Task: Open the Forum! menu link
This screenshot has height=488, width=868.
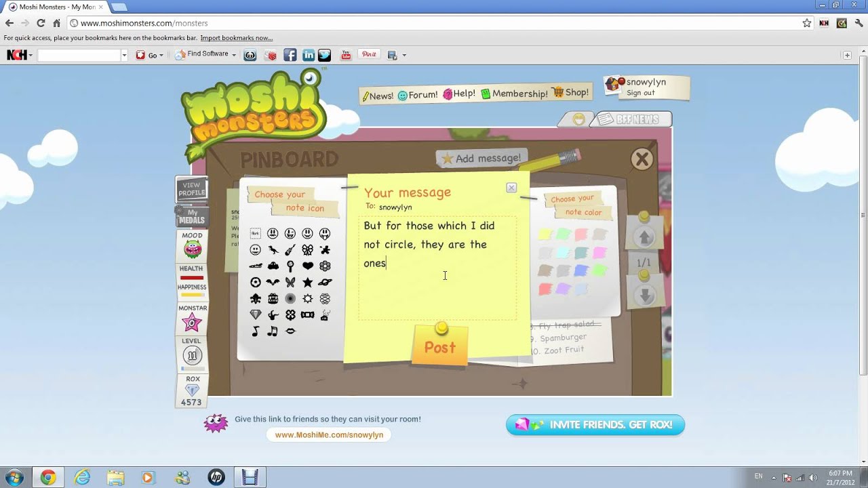Action: [x=418, y=95]
